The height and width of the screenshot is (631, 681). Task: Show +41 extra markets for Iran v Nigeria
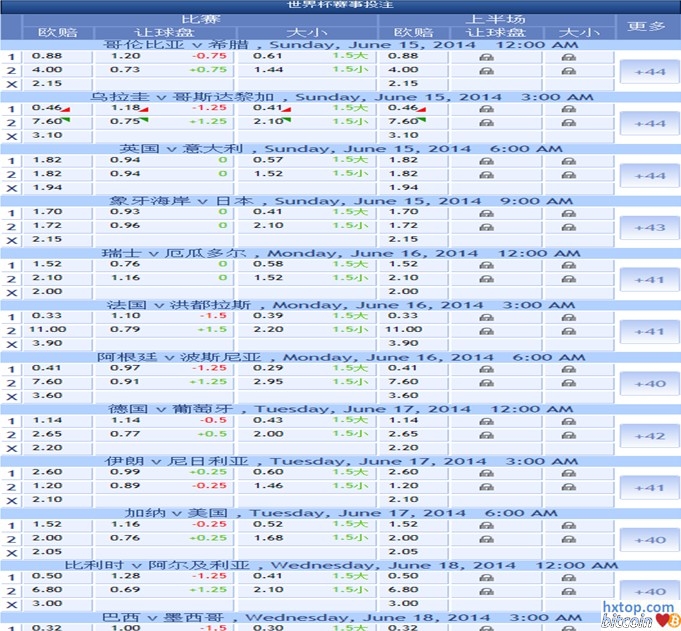tap(649, 487)
